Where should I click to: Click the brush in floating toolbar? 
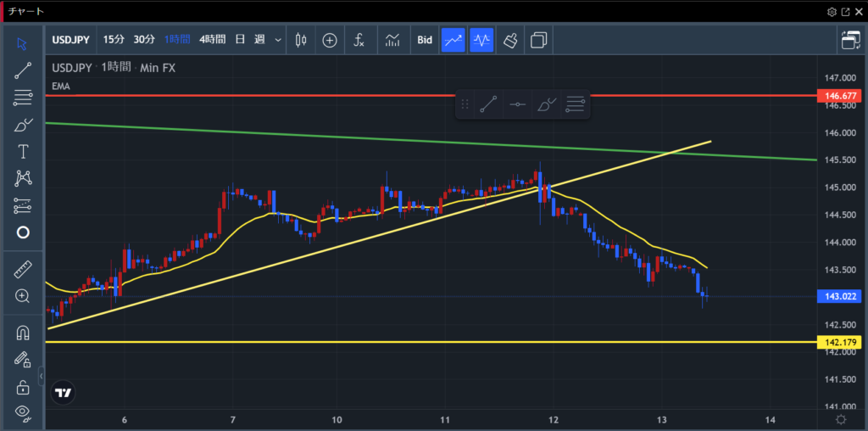coord(547,104)
